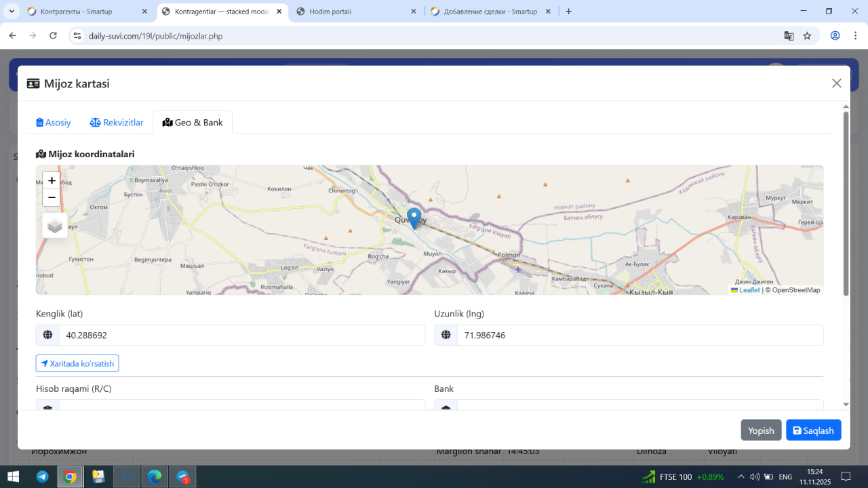Save with the Saqlash button
The height and width of the screenshot is (488, 868).
813,430
